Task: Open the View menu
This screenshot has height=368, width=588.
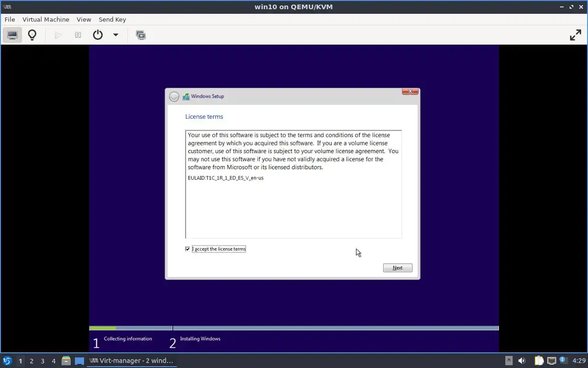Action: [84, 19]
